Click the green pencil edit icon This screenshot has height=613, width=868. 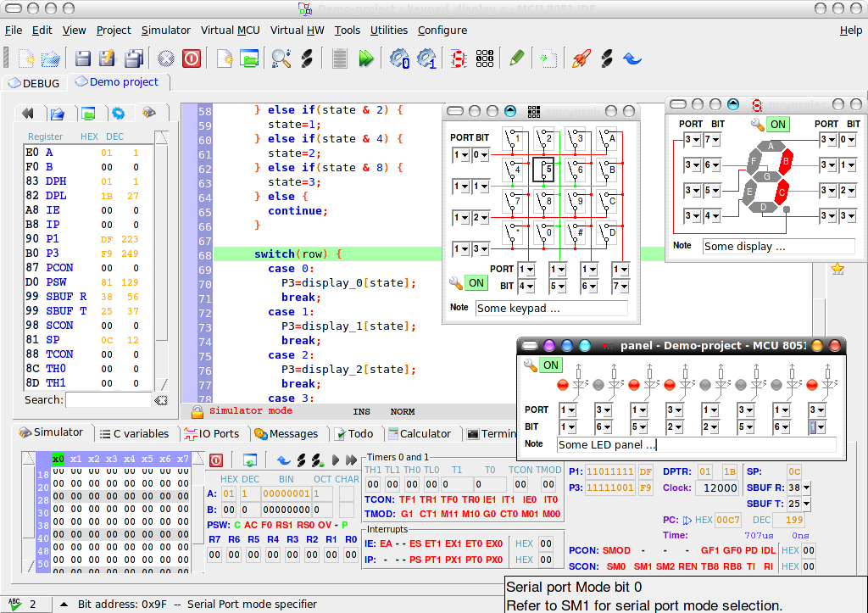click(x=517, y=59)
